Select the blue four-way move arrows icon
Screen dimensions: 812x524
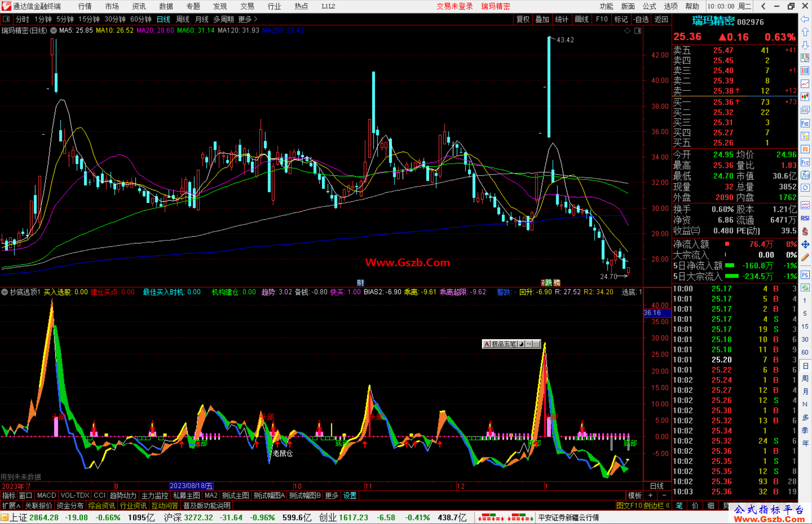pos(805,245)
